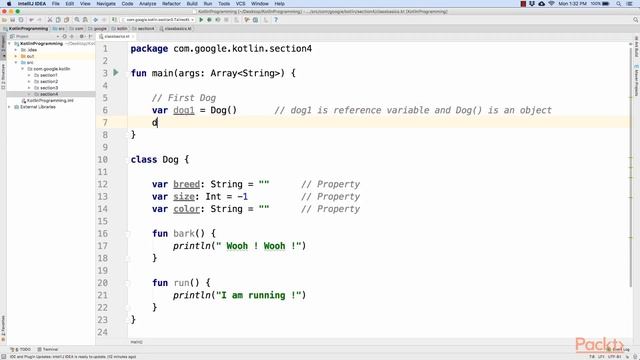Click the Back navigation arrow in toolbar

[x=96, y=20]
